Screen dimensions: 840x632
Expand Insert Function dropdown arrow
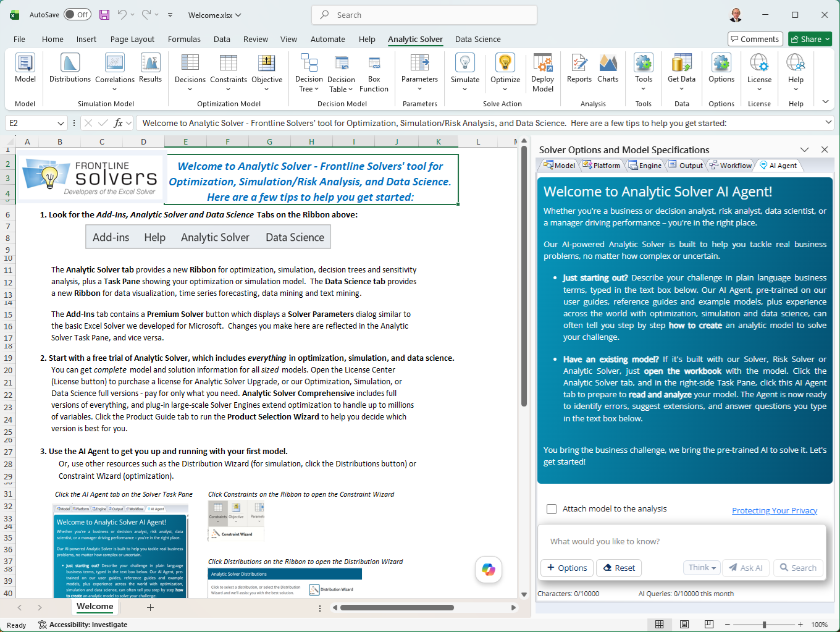(x=128, y=123)
